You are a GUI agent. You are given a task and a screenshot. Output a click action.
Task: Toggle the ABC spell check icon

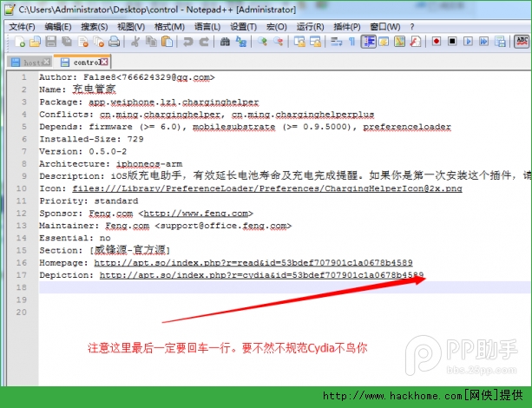click(522, 42)
